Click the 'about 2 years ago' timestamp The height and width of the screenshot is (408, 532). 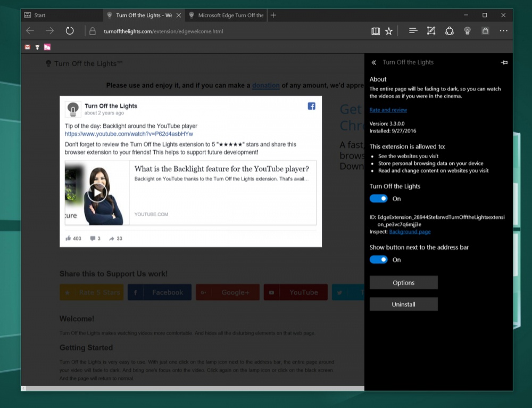pos(104,113)
